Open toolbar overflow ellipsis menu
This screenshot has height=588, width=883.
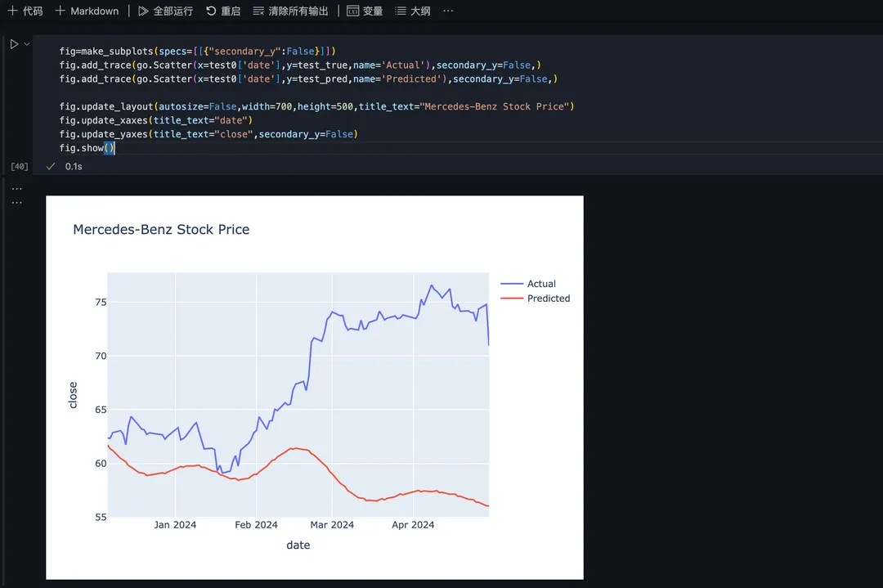click(x=448, y=11)
